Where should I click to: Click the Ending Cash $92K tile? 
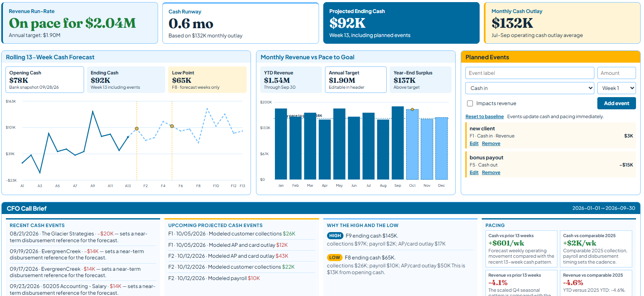[x=126, y=79]
